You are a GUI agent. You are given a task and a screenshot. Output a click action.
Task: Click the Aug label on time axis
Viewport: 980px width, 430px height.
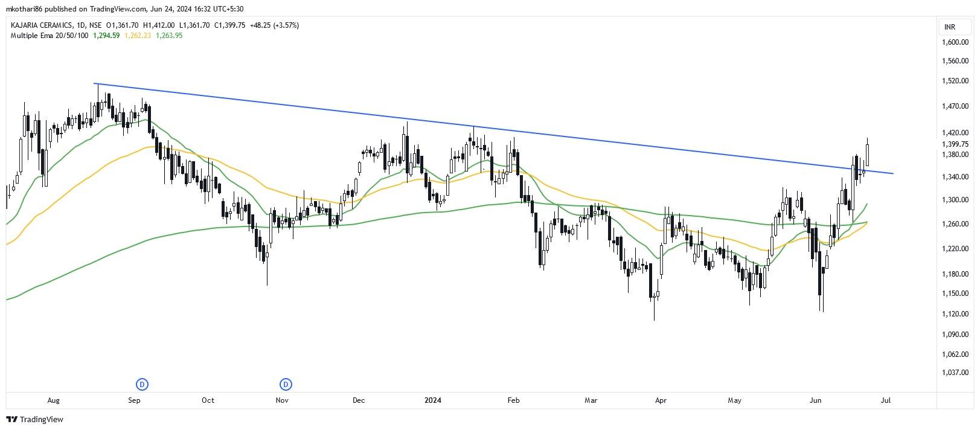[x=53, y=400]
